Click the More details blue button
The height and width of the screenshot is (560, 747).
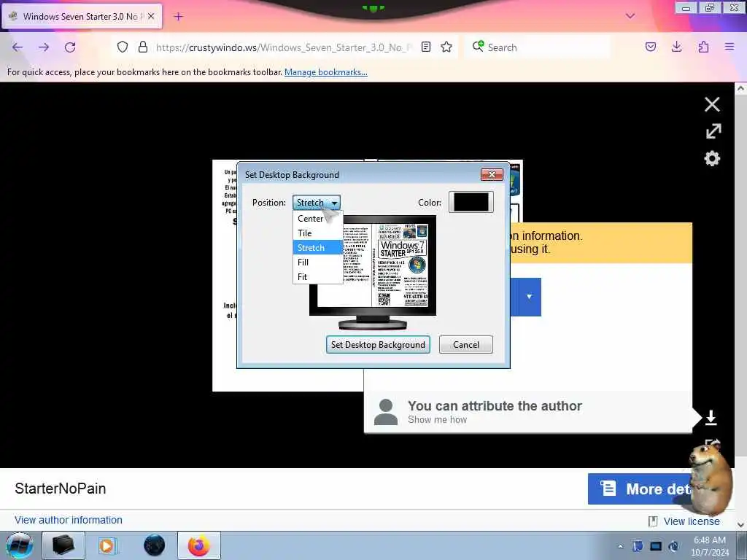[x=640, y=489]
